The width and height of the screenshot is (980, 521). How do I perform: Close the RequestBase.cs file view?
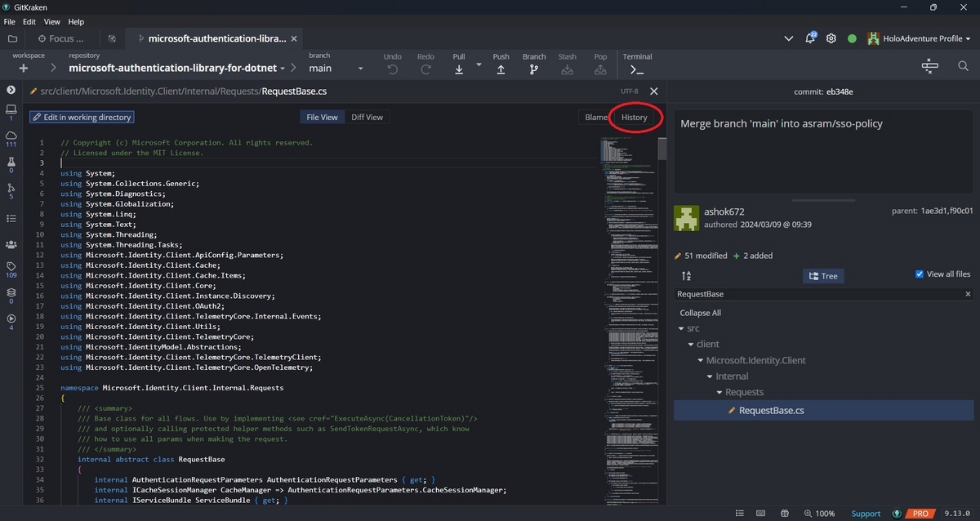(653, 91)
